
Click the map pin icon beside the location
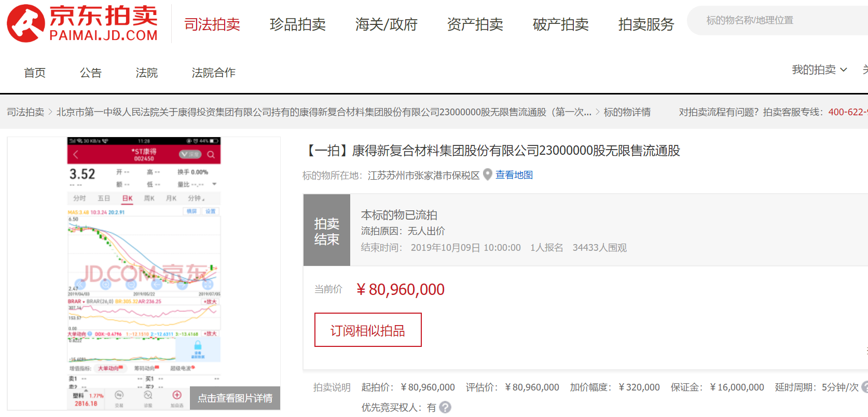coord(488,174)
